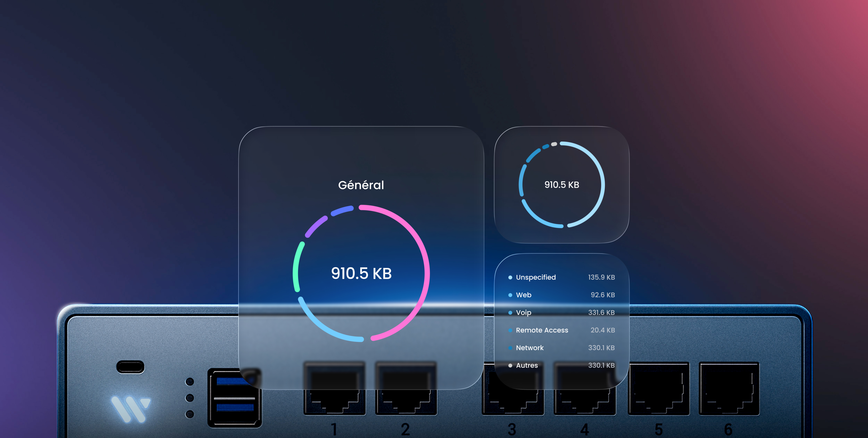
Task: Click the 135.9 KB value
Action: pos(601,277)
